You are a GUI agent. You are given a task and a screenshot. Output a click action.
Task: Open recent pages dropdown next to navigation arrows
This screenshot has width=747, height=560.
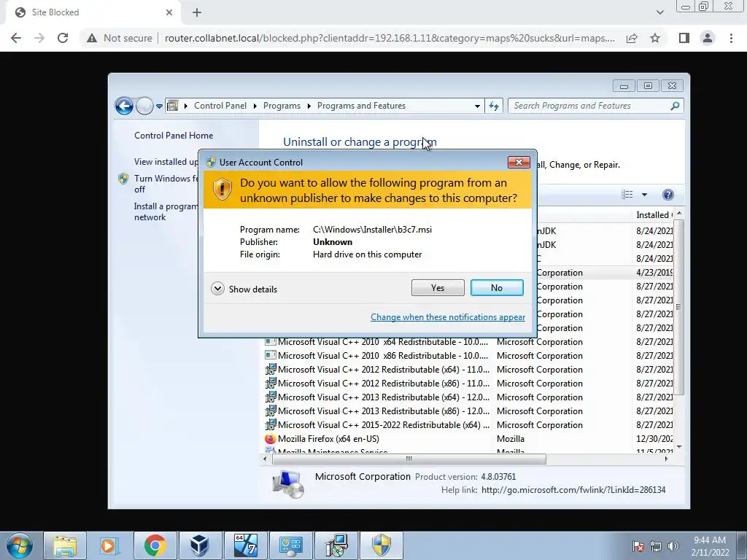pyautogui.click(x=159, y=106)
